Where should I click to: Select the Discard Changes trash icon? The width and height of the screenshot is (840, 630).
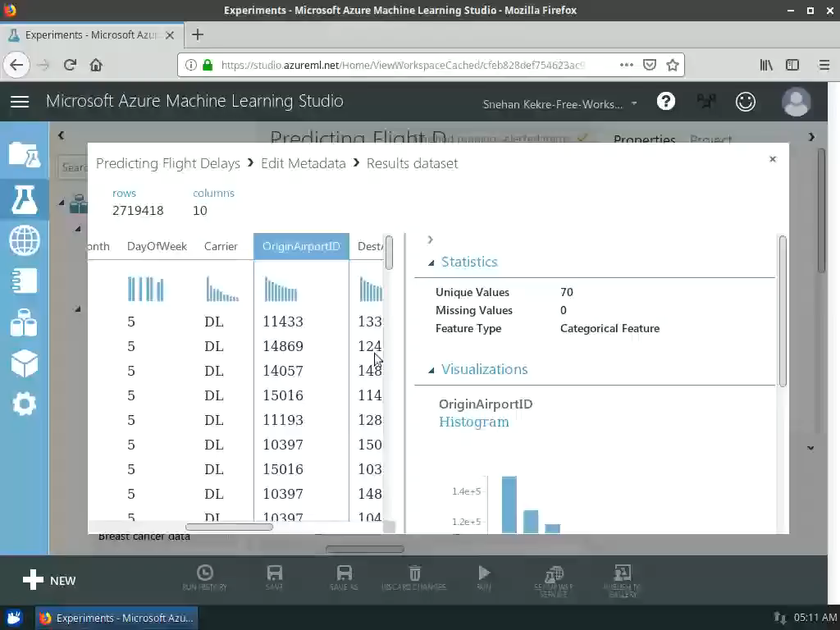414,574
